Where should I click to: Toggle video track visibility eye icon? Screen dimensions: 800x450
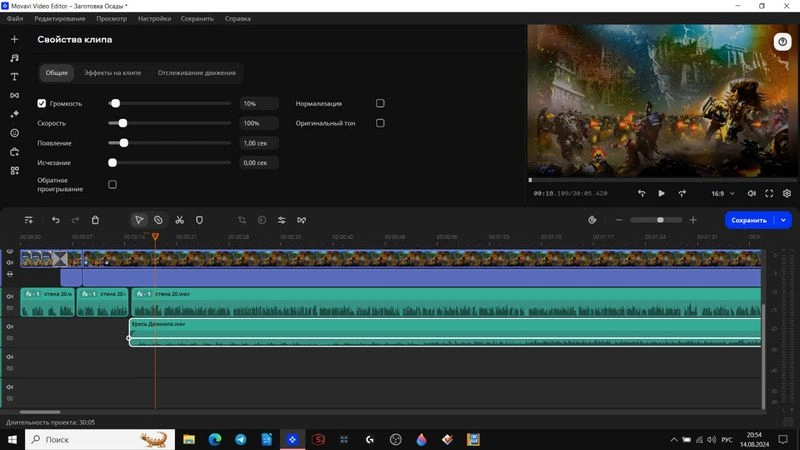pos(10,251)
